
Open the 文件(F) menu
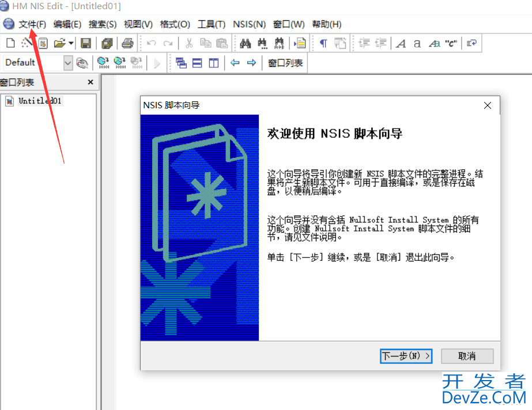tap(32, 24)
